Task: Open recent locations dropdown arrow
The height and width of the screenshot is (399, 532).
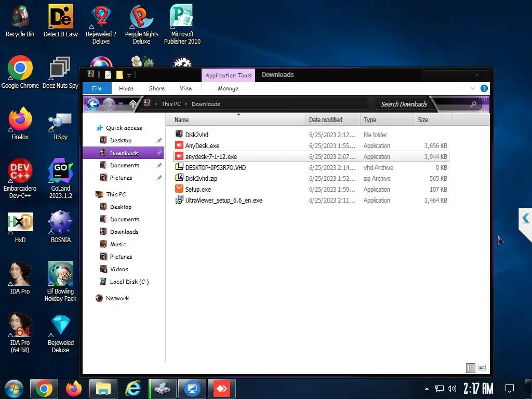Action: pos(121,104)
